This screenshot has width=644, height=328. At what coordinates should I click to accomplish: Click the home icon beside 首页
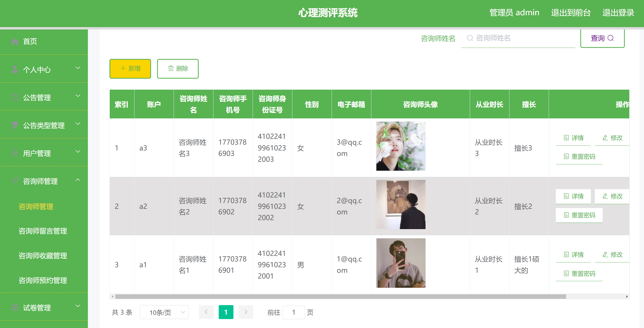tap(14, 41)
